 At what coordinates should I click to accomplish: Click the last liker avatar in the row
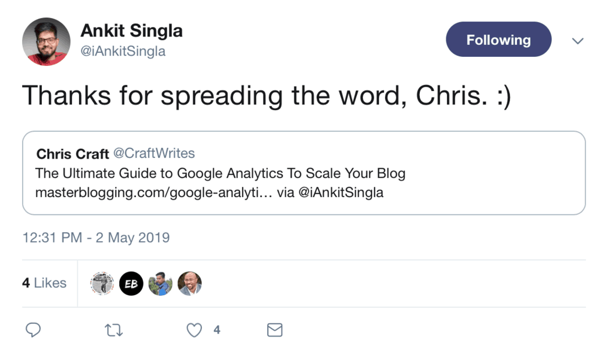189,284
